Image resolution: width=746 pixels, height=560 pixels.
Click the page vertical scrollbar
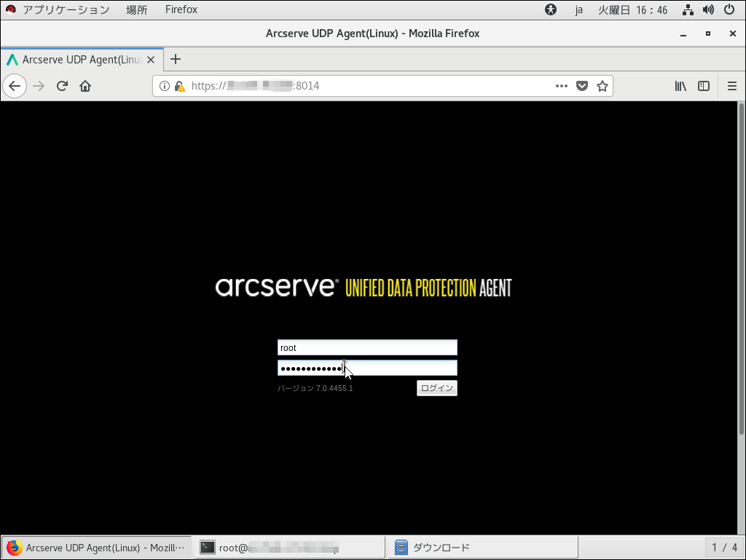pos(741,269)
